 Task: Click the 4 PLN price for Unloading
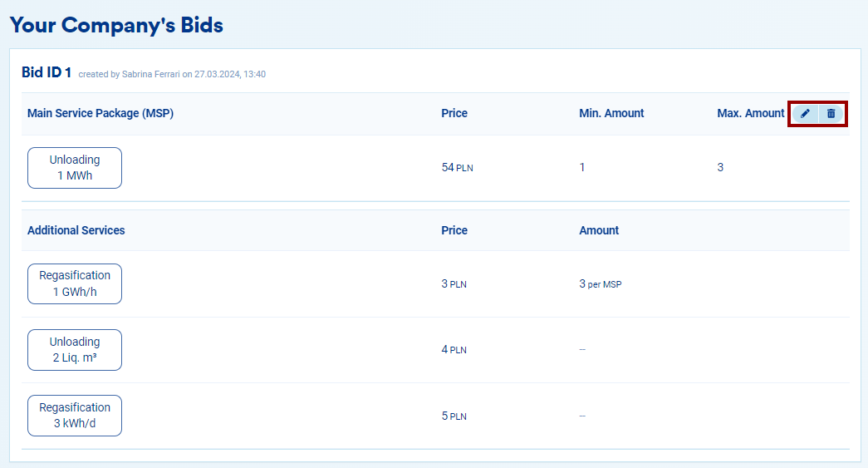454,350
